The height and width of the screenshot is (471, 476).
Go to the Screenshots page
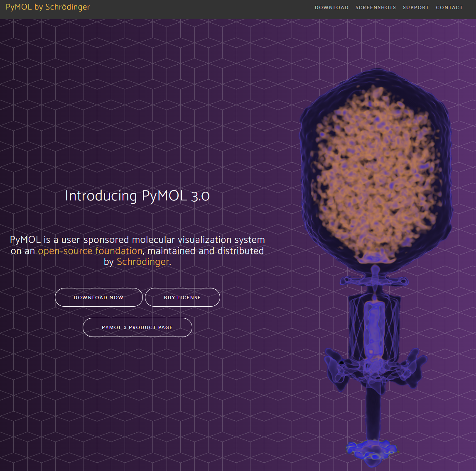coord(375,7)
